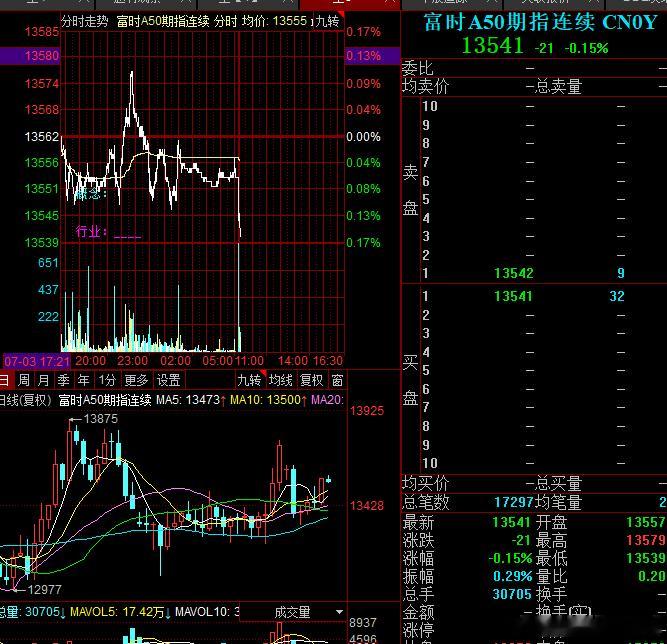Click the 涨跌 value -21
This screenshot has height=644, width=667.
(x=521, y=540)
